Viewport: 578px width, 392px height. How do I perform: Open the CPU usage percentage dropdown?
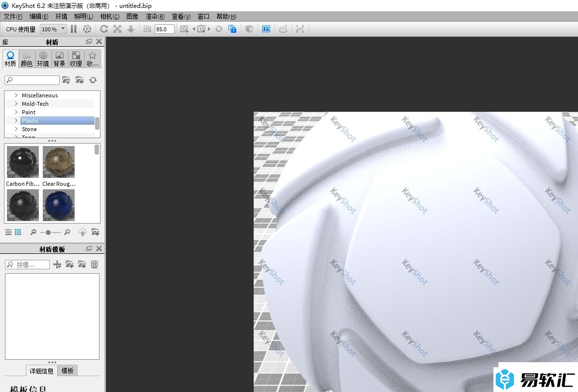tap(53, 29)
